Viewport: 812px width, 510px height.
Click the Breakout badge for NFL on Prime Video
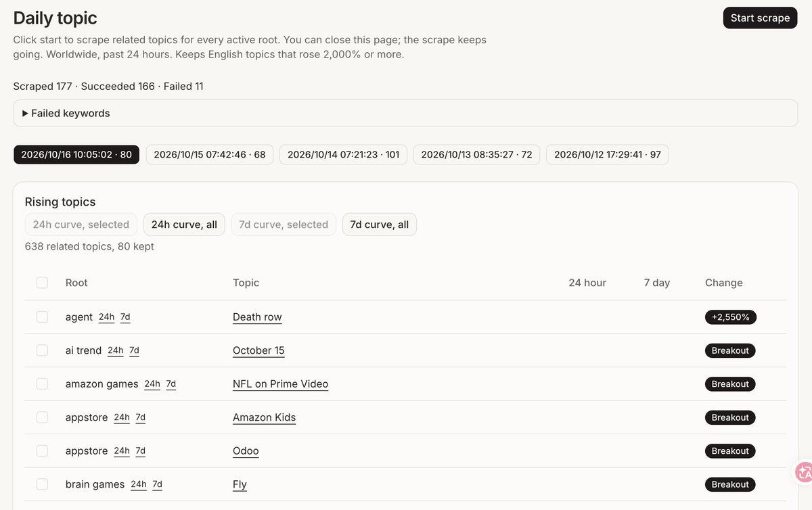(730, 384)
